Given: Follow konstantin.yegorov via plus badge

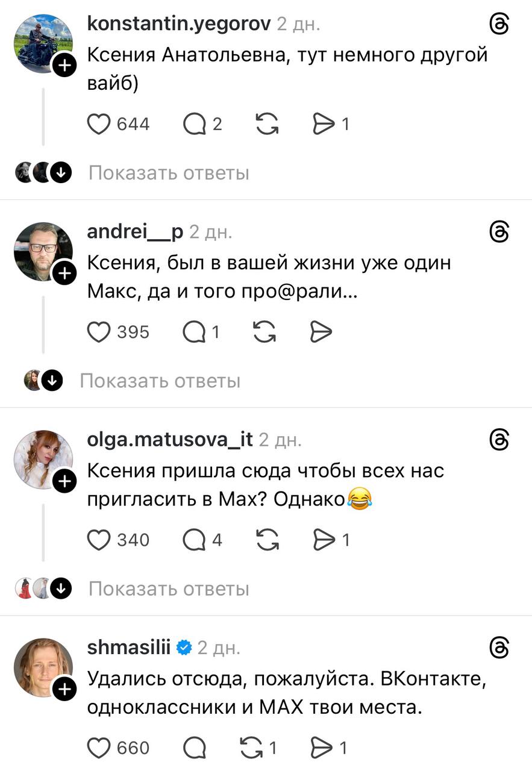Looking at the screenshot, I should [x=65, y=66].
